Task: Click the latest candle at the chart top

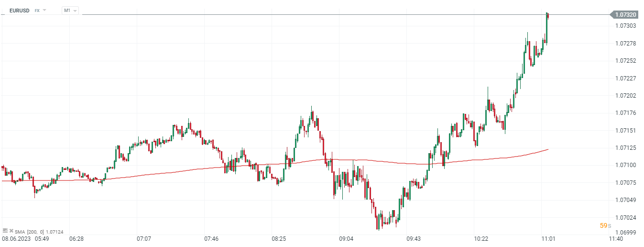Action: pyautogui.click(x=547, y=16)
